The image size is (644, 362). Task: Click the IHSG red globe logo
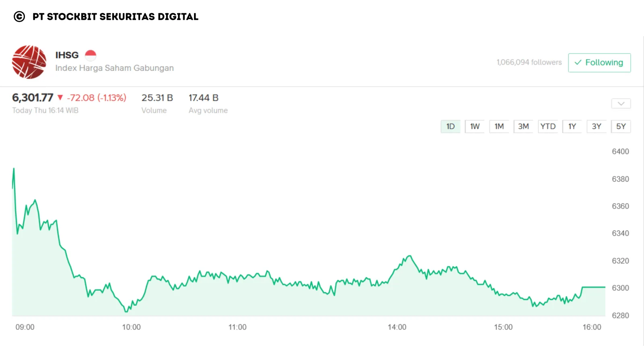tap(29, 62)
